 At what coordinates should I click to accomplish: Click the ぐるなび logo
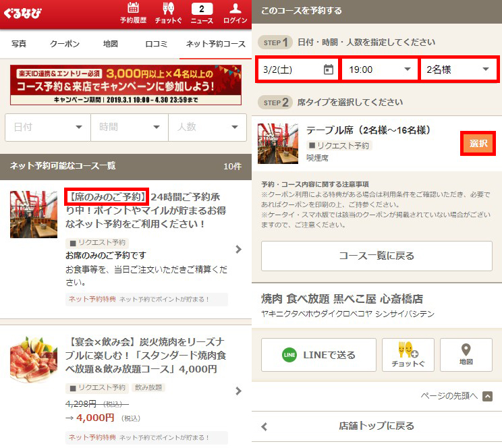coord(23,13)
